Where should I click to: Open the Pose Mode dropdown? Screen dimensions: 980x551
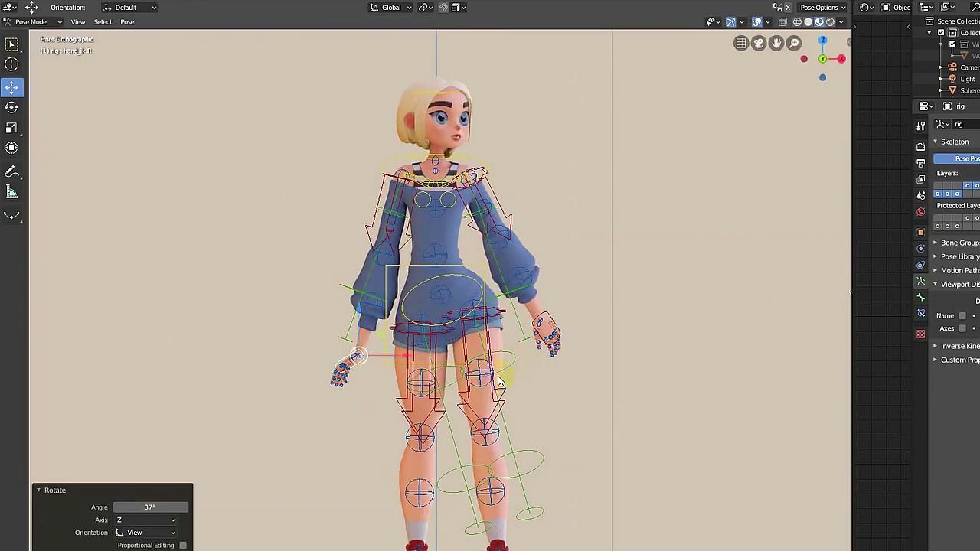33,21
